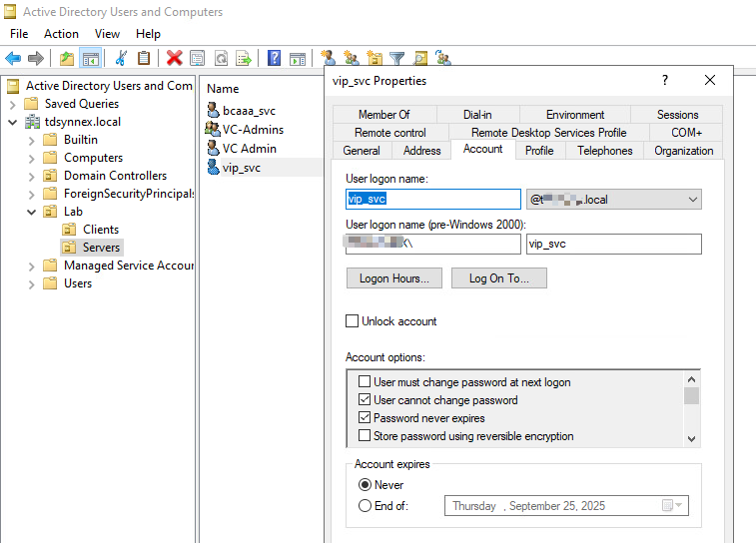
Task: Expand the Saved Queries node
Action: click(x=13, y=104)
